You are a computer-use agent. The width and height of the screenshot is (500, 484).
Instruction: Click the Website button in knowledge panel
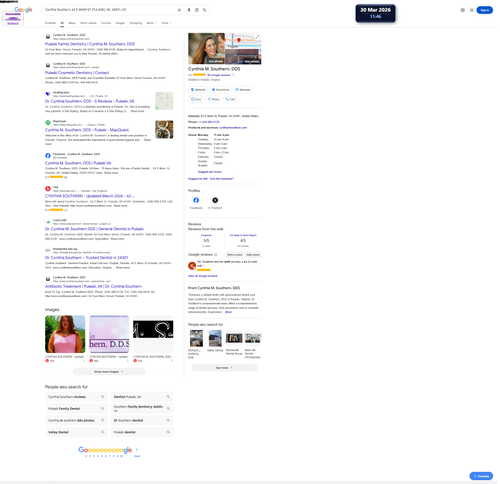(198, 90)
